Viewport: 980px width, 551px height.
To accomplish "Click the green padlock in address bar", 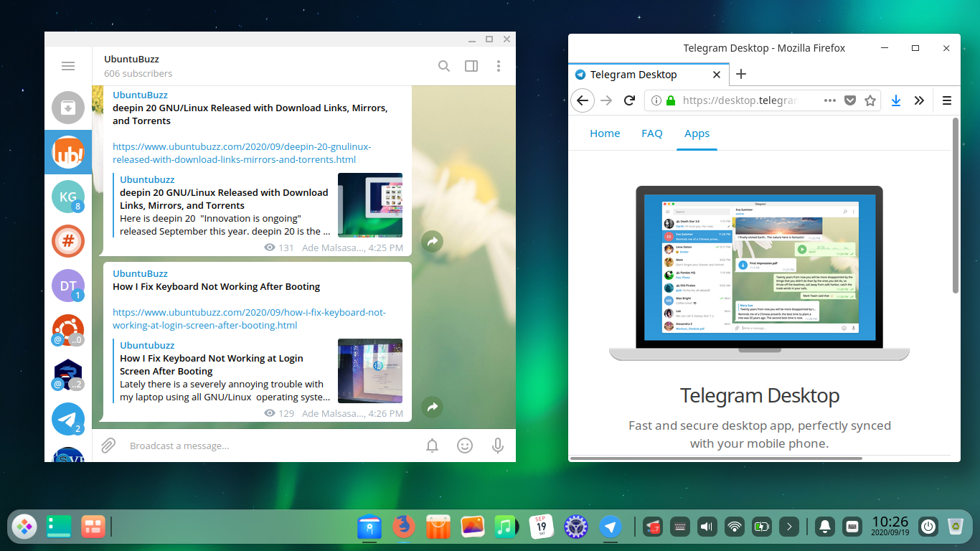I will [x=671, y=100].
